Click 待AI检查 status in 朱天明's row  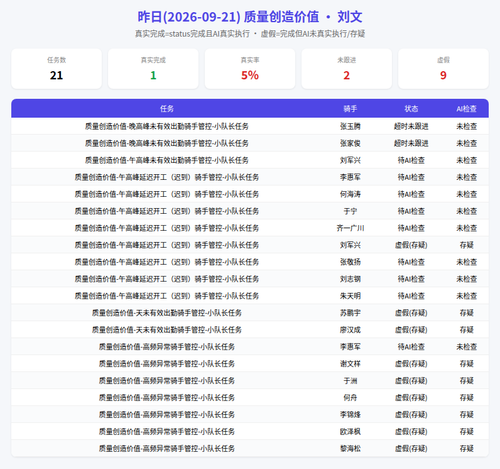tap(411, 296)
